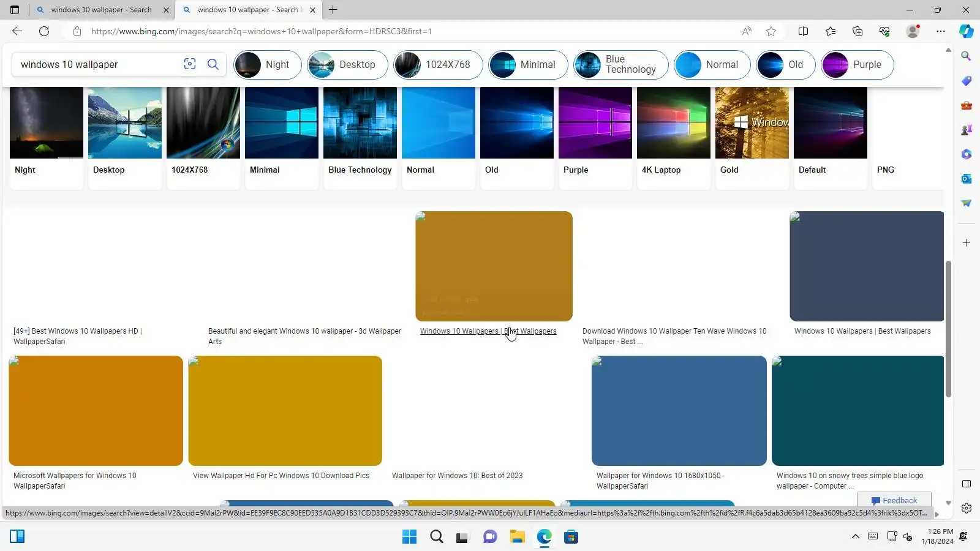Open 'Wallpaper for Windows 10 1680x1050' result link
The image size is (980, 551).
[660, 481]
